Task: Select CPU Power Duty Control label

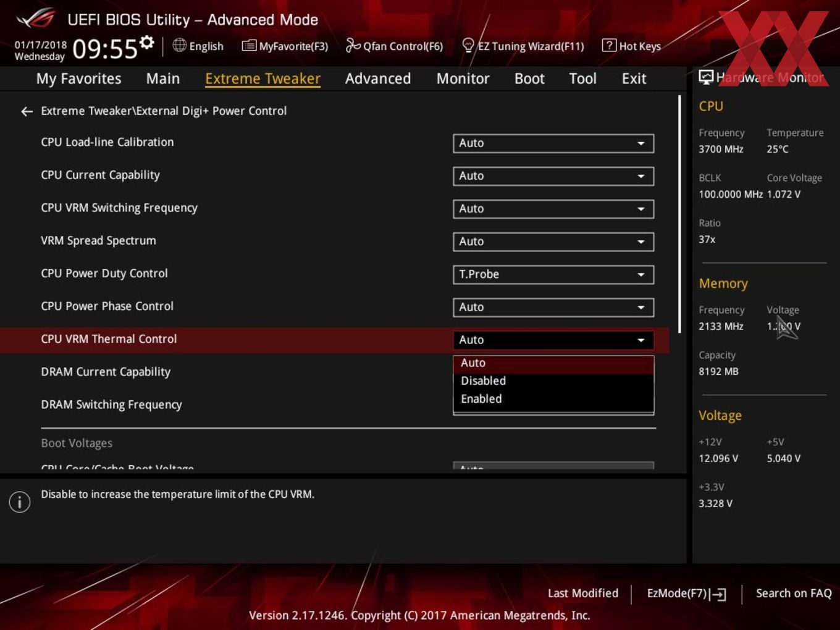Action: (104, 273)
